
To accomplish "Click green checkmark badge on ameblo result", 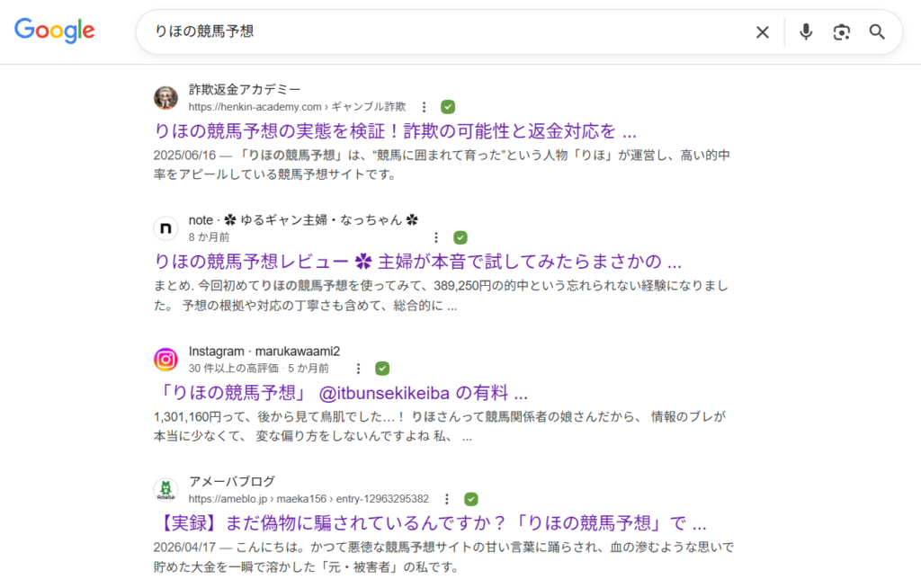I will (471, 499).
